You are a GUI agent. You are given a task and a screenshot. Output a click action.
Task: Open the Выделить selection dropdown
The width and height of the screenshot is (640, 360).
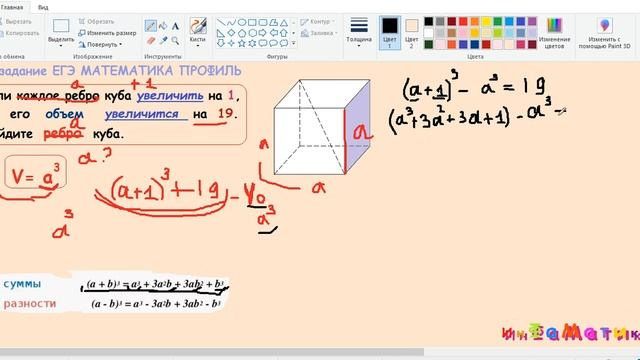pyautogui.click(x=61, y=42)
